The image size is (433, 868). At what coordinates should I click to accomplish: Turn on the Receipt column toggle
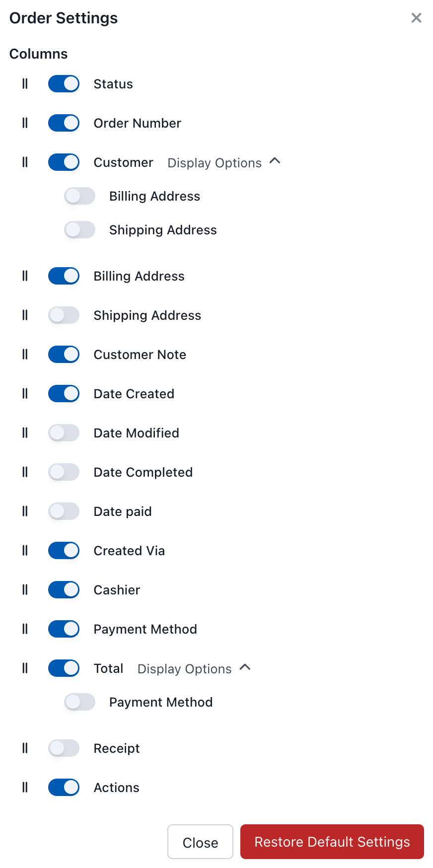[x=64, y=748]
